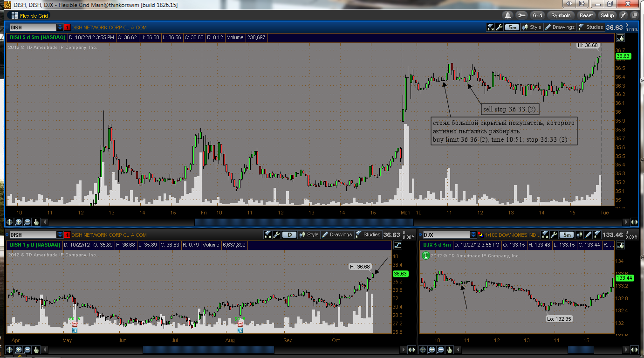Zoom out on the DJX chart
This screenshot has height=358, width=644.
pos(441,349)
